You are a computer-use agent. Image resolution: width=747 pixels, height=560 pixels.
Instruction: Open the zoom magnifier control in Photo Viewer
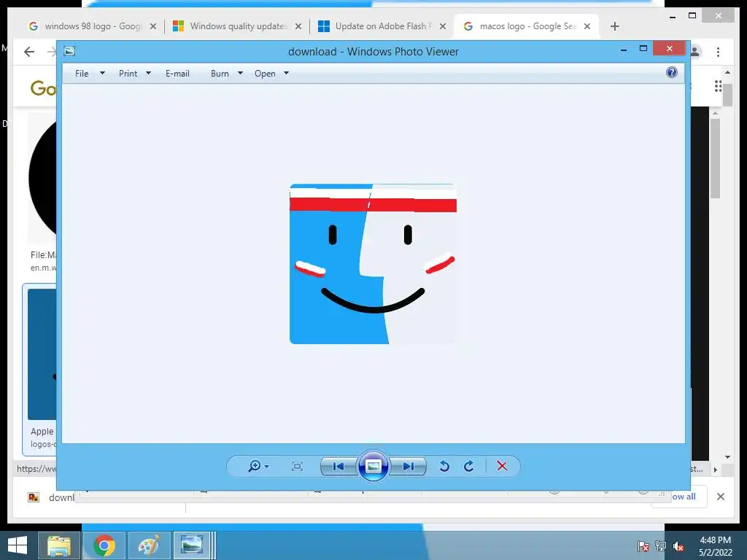[x=255, y=466]
